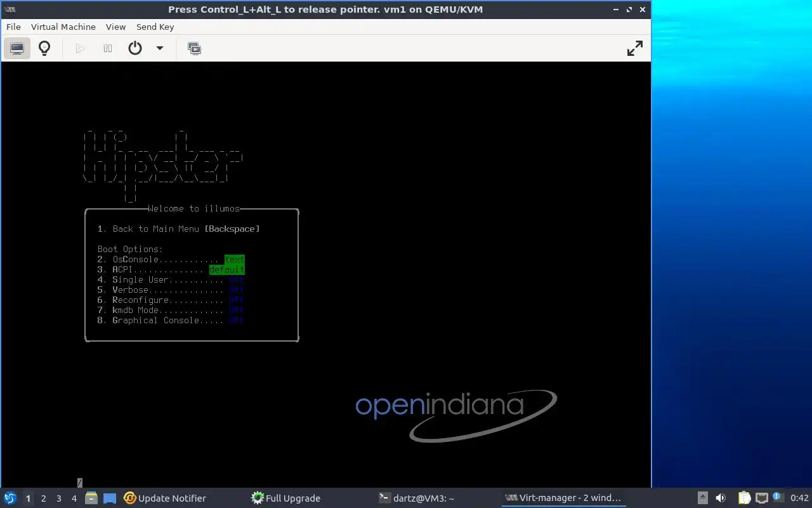Open the Virtual Machine menu
Viewport: 812px width, 508px height.
click(x=63, y=27)
